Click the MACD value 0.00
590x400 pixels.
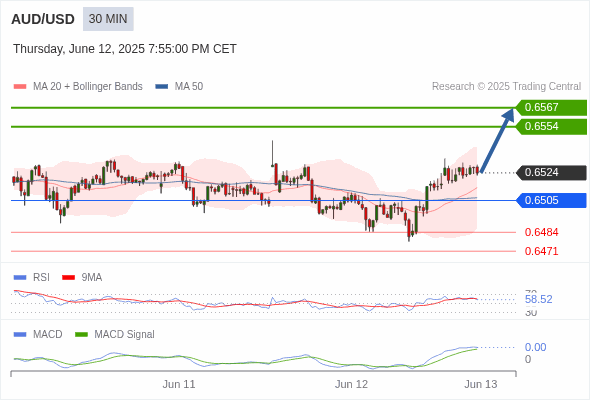(x=535, y=347)
